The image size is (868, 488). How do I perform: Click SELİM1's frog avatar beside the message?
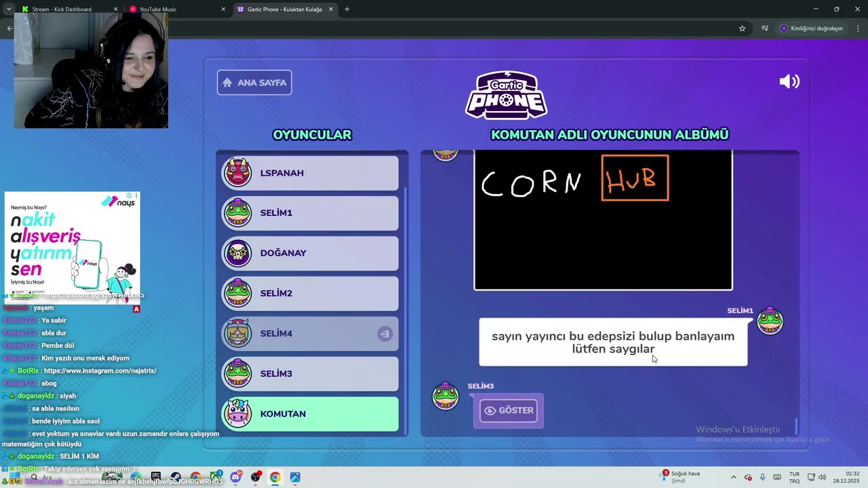tap(770, 321)
